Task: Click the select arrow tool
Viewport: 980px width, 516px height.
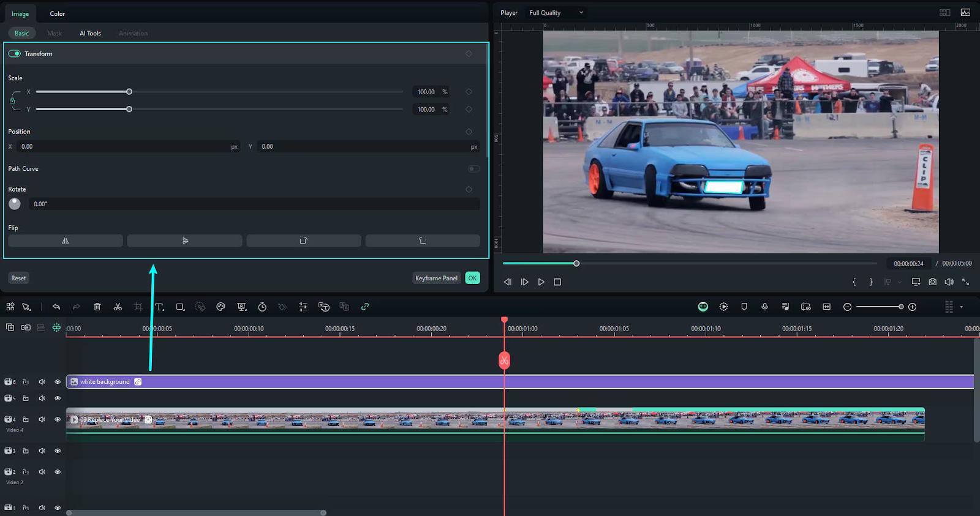Action: pyautogui.click(x=26, y=307)
